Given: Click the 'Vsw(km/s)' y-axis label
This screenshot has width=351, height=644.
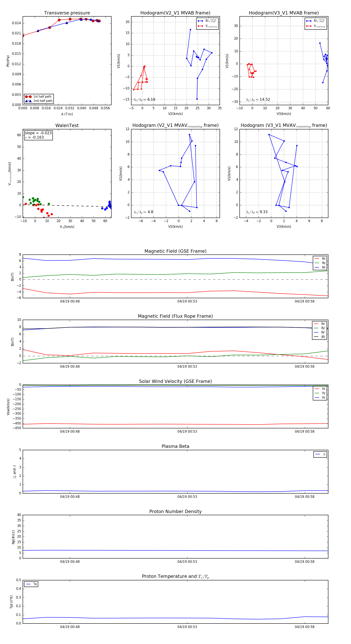Looking at the screenshot, I should pyautogui.click(x=8, y=407).
